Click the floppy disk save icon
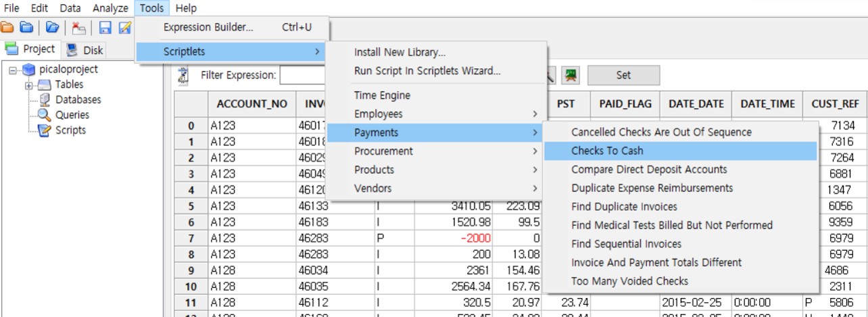The width and height of the screenshot is (868, 317). click(105, 28)
